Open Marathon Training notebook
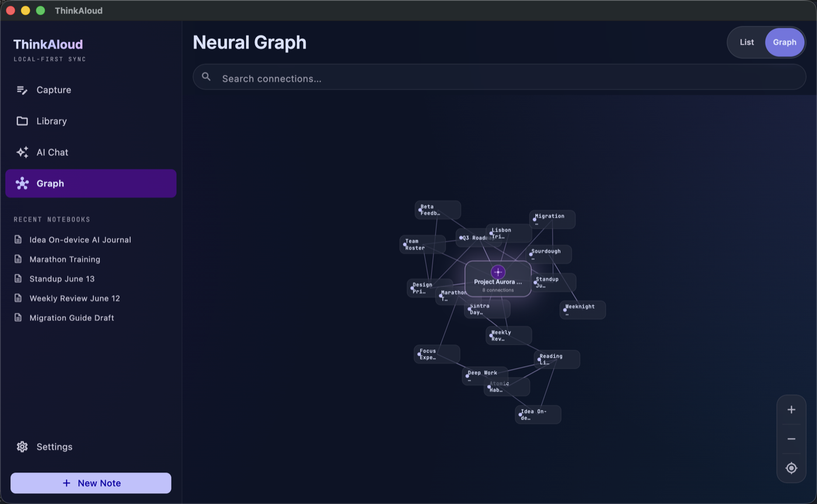The height and width of the screenshot is (504, 817). click(x=65, y=259)
